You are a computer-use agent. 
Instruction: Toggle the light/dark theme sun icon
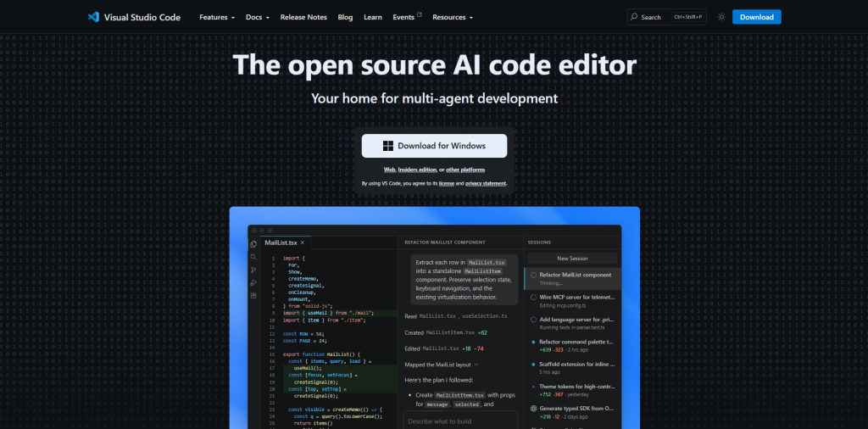(x=721, y=17)
